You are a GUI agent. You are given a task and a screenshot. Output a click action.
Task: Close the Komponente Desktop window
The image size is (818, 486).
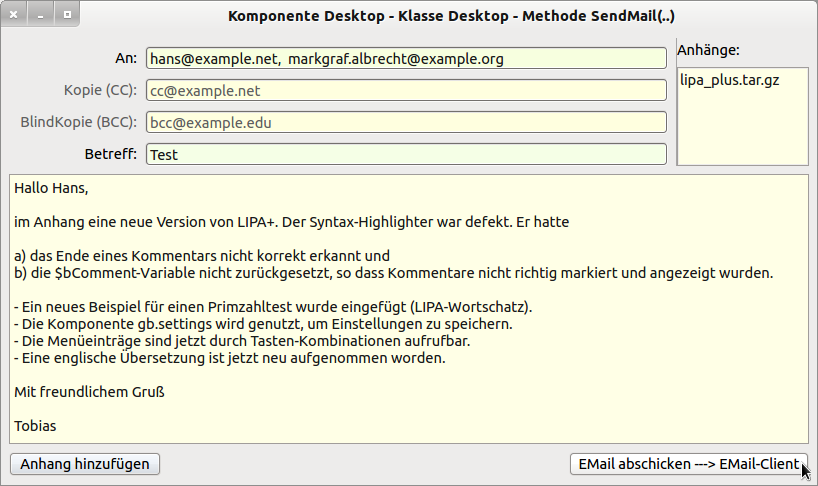click(x=15, y=16)
